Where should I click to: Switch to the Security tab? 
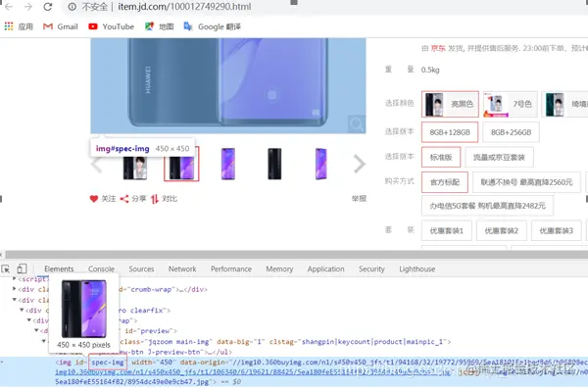coord(371,268)
